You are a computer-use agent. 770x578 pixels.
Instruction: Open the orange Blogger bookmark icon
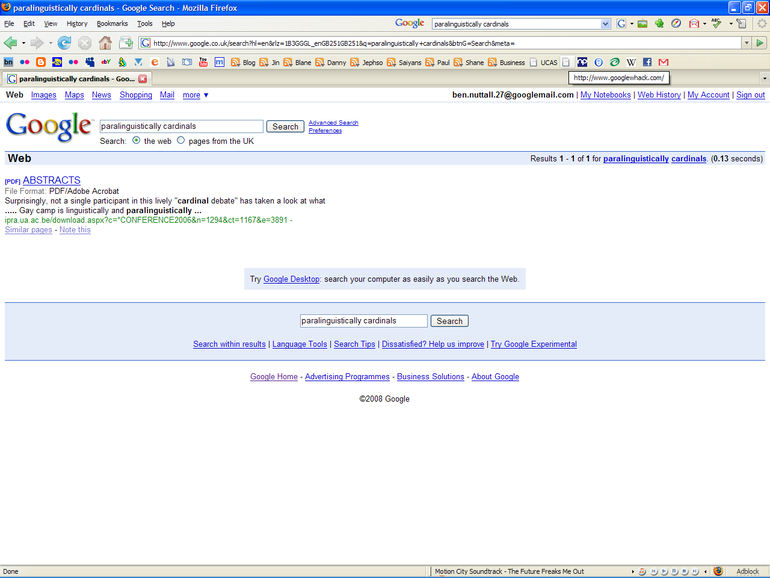(x=41, y=62)
